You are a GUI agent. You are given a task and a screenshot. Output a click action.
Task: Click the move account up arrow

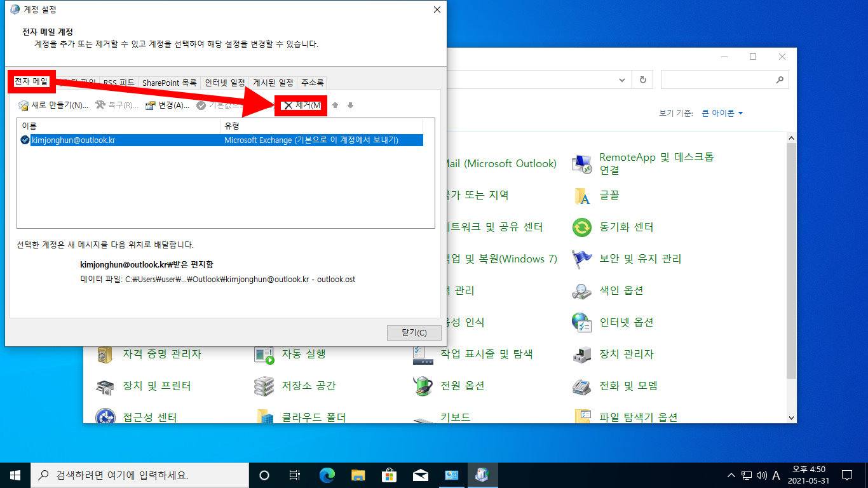pos(336,105)
